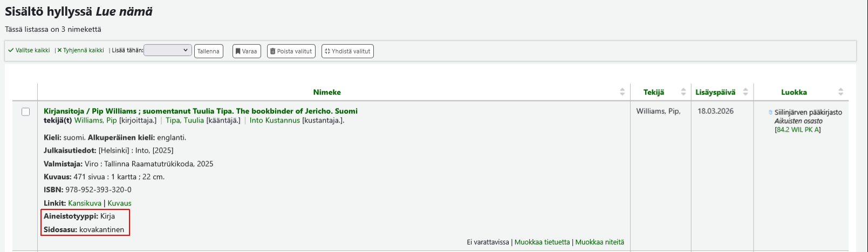Tick the checkbox for the Kirjansitoja row
This screenshot has height=252, width=868.
pos(25,112)
